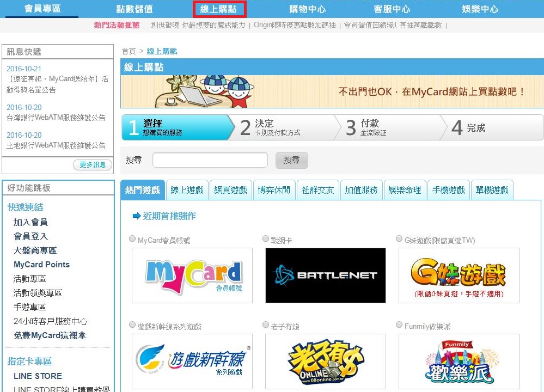
Task: Open the 大盤商專區 quick link
Action: 35,250
